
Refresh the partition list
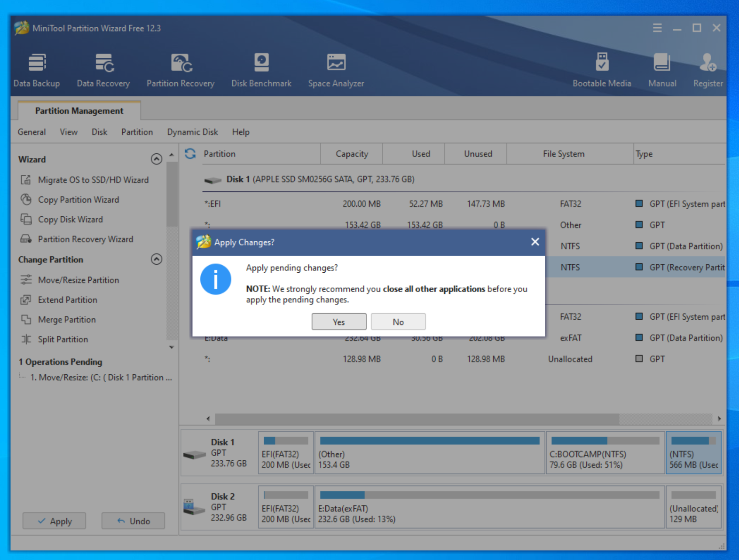point(190,154)
